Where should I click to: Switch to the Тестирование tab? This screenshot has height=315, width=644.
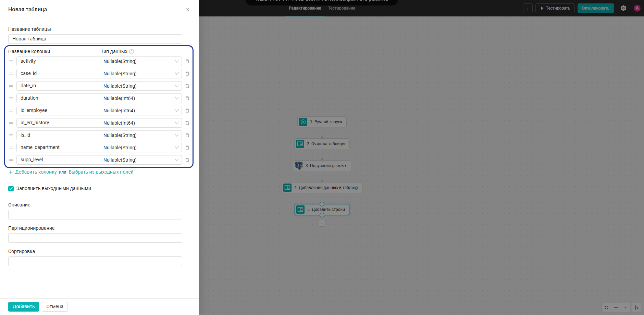(342, 8)
